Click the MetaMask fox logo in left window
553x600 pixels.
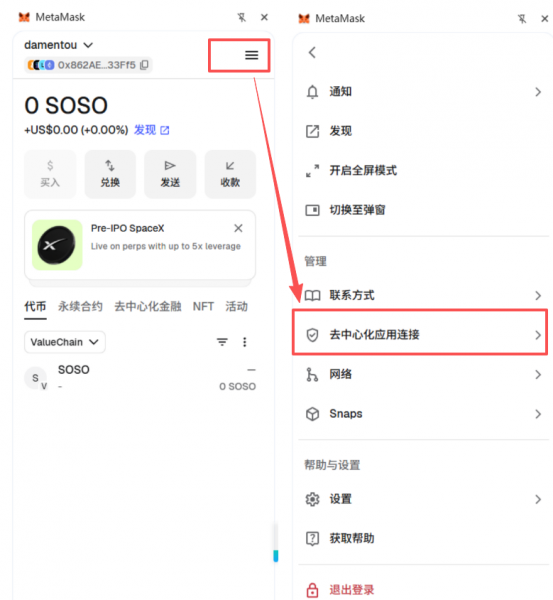tap(24, 17)
